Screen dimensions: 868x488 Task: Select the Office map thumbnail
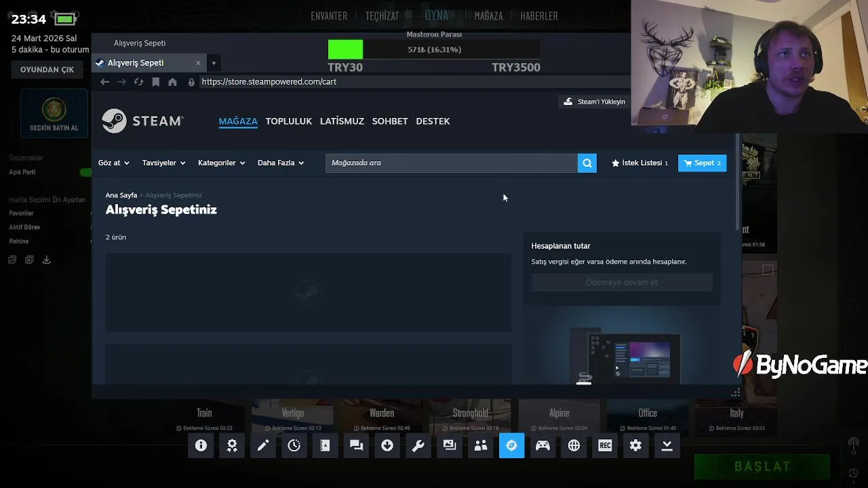648,417
